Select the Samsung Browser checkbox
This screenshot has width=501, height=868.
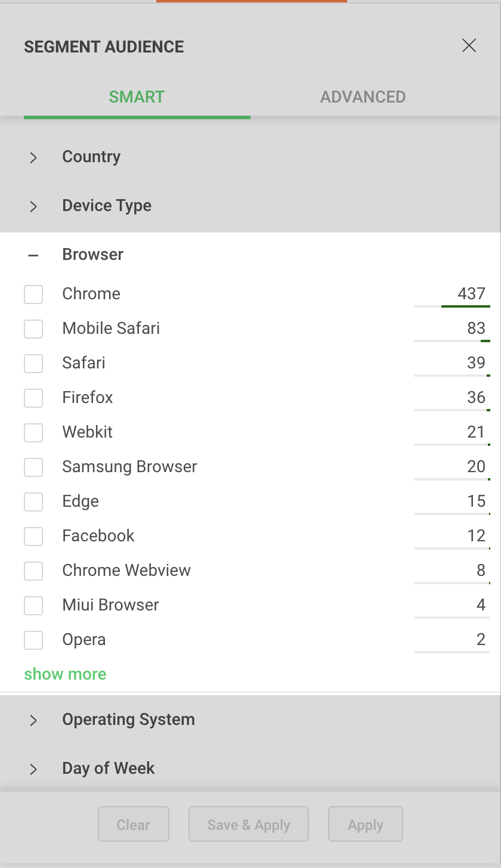click(x=33, y=467)
